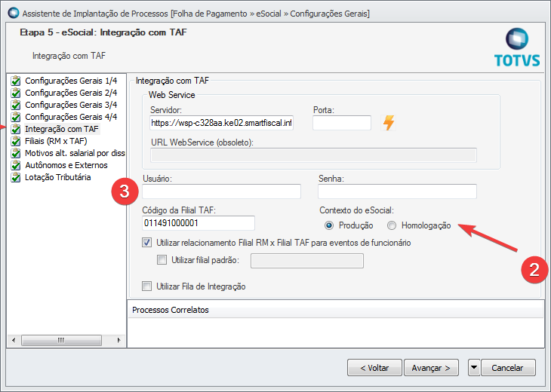
Task: Click the lightning bolt test connection icon
Action: pos(389,123)
